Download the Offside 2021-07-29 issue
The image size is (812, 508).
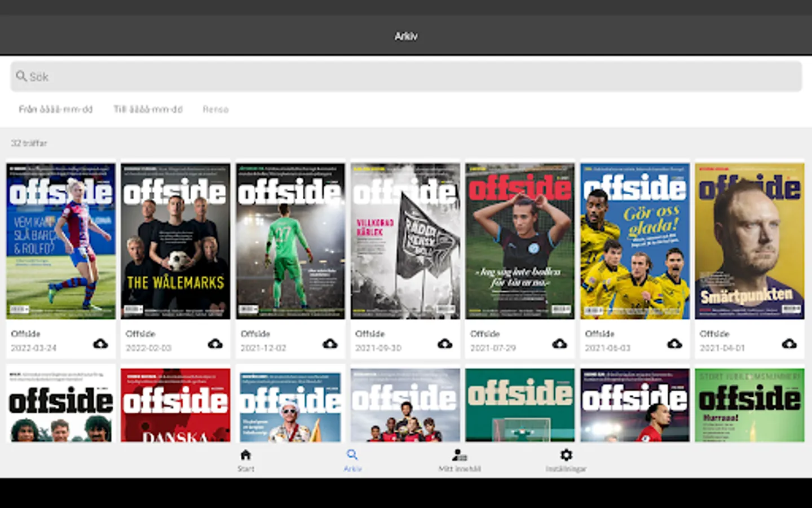coord(559,343)
